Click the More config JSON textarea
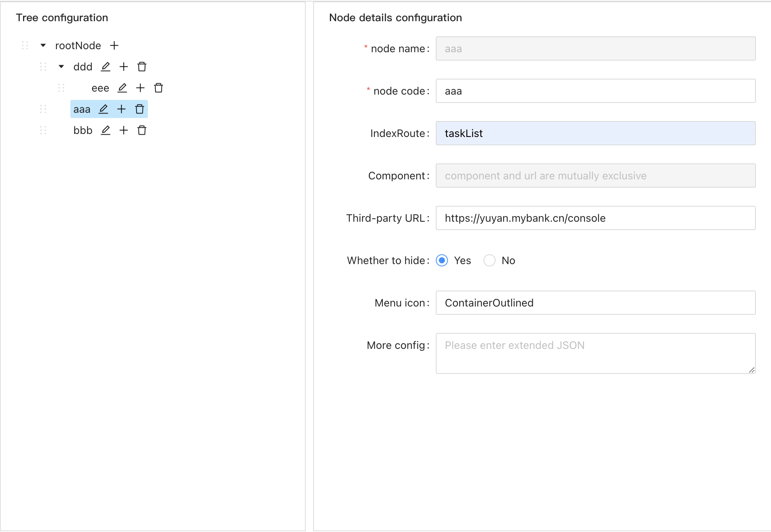This screenshot has height=532, width=771. tap(595, 353)
